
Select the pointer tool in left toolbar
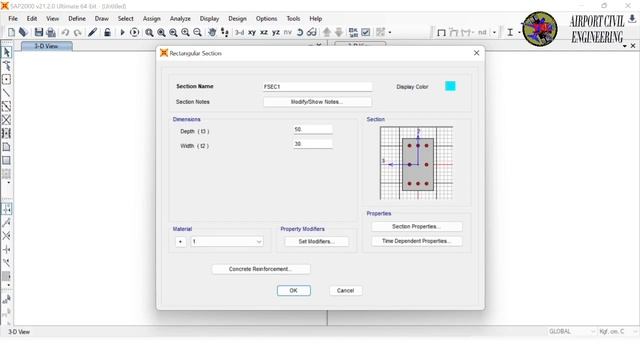[7, 52]
